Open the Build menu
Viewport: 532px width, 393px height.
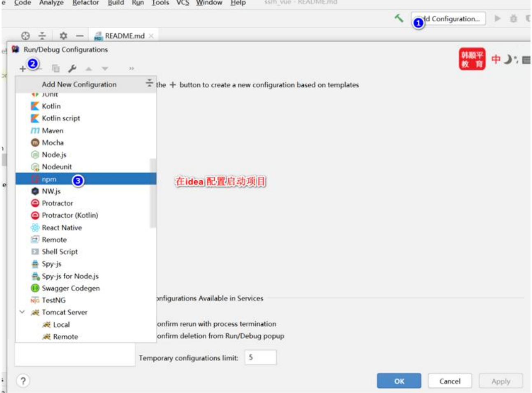(116, 2)
